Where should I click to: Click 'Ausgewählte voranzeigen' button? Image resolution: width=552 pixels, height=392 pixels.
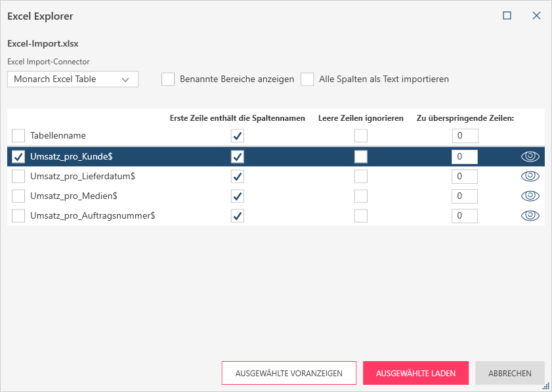click(x=289, y=373)
